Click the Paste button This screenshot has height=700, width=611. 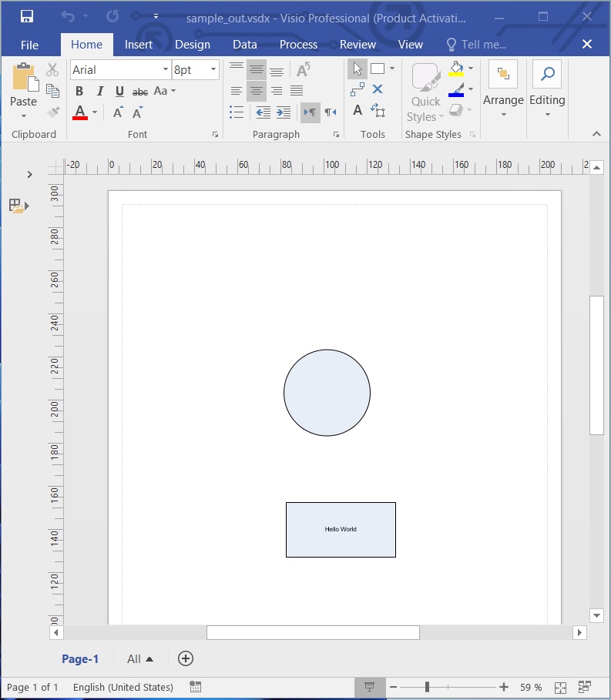pos(23,85)
